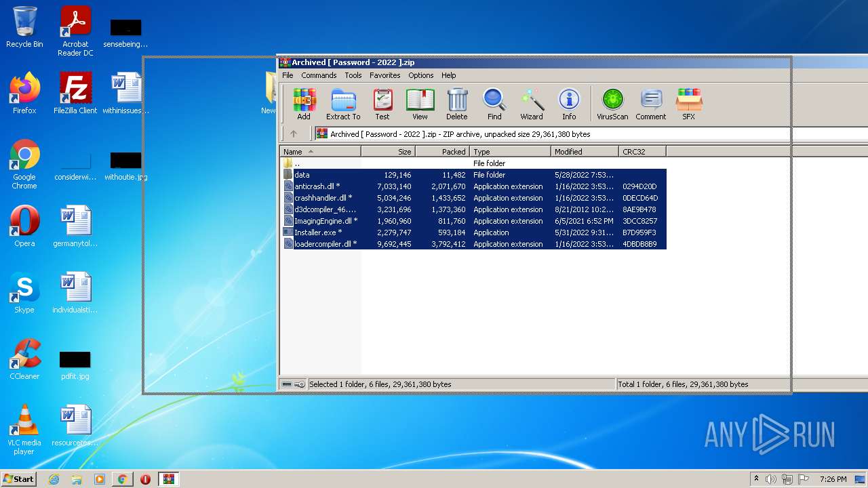868x488 pixels.
Task: Click the Extract To toolbar icon
Action: [343, 104]
